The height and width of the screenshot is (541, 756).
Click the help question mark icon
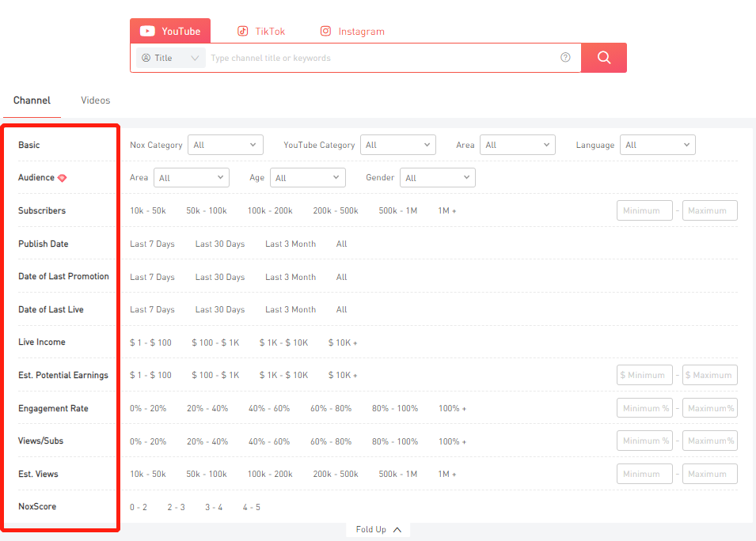tap(565, 58)
